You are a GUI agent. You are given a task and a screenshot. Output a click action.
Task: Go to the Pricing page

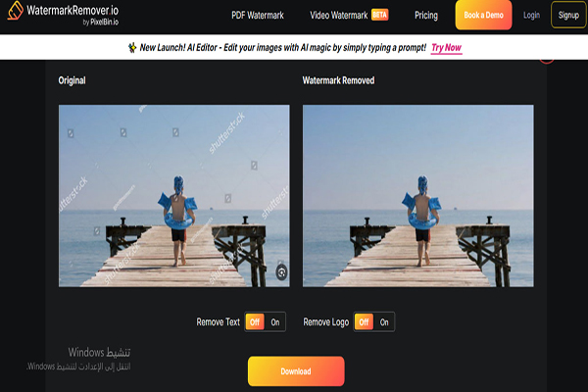(426, 16)
